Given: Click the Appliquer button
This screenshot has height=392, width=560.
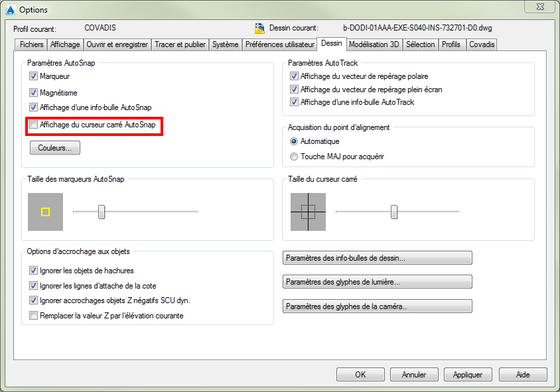Looking at the screenshot, I should pyautogui.click(x=468, y=375).
